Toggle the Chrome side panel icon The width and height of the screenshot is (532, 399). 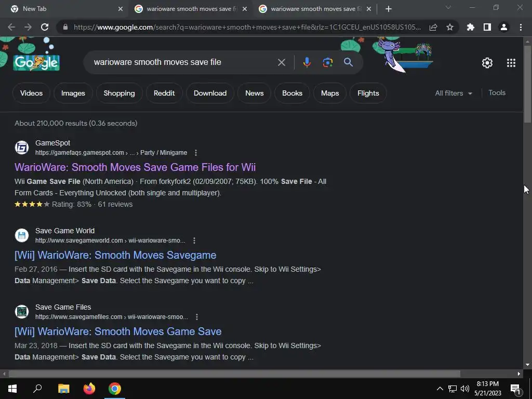(487, 27)
